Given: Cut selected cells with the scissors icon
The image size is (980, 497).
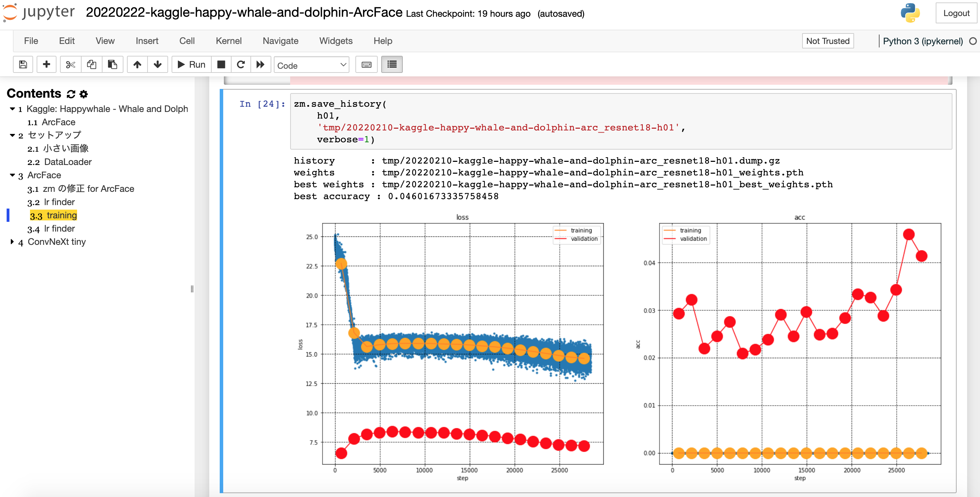Looking at the screenshot, I should click(70, 65).
